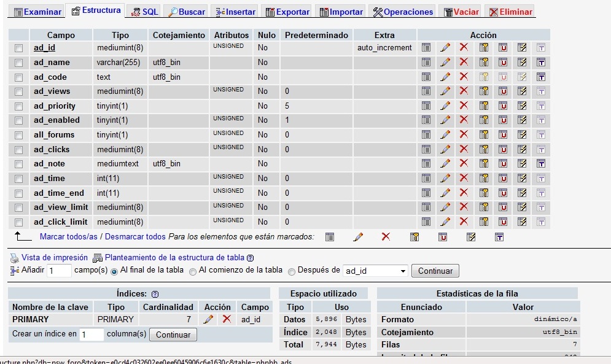Choose 'Al comienzo de la tabla' radio
The width and height of the screenshot is (611, 364).
click(x=192, y=272)
